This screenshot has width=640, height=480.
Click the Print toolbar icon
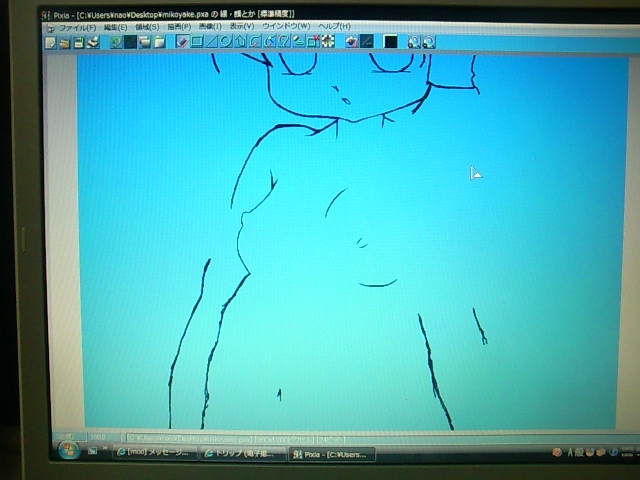93,42
